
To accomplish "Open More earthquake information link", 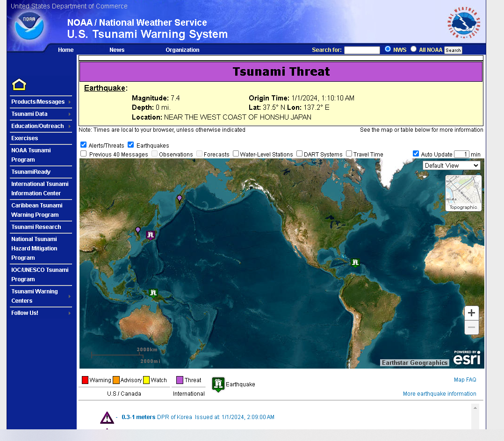I will pos(439,394).
